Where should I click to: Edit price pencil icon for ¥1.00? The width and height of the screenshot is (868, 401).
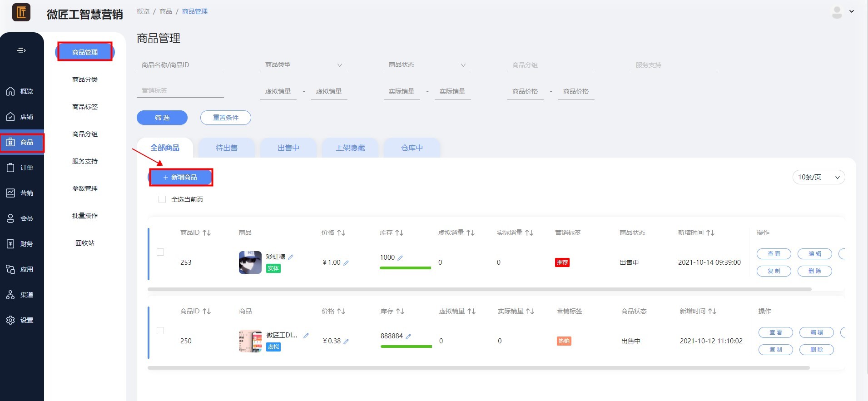[x=346, y=263]
